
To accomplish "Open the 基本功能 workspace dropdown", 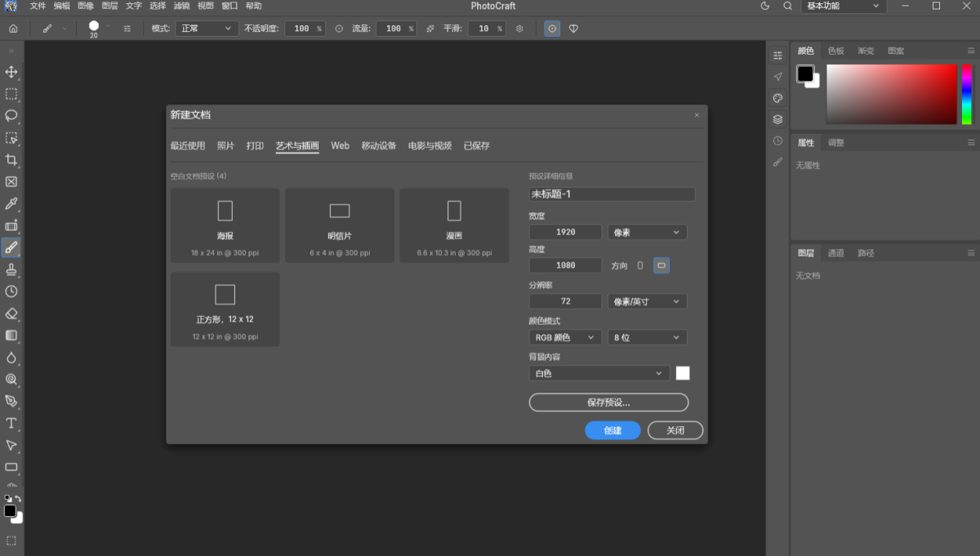I will pyautogui.click(x=844, y=6).
